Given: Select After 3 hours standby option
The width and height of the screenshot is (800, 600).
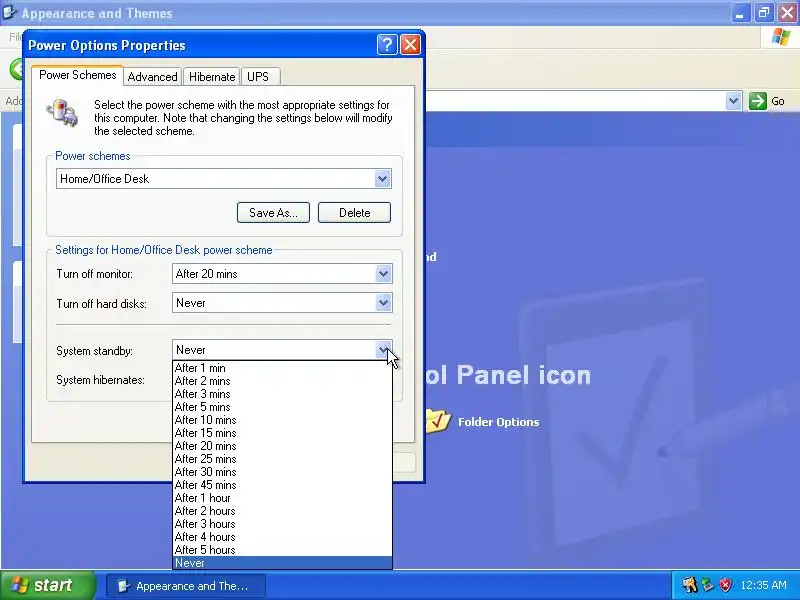Looking at the screenshot, I should click(283, 524).
